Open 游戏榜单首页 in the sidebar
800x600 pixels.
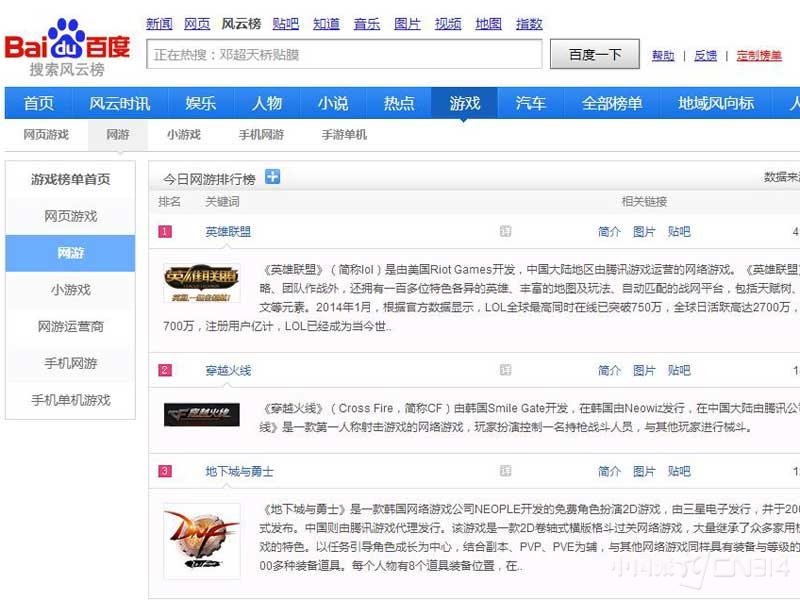[70, 179]
